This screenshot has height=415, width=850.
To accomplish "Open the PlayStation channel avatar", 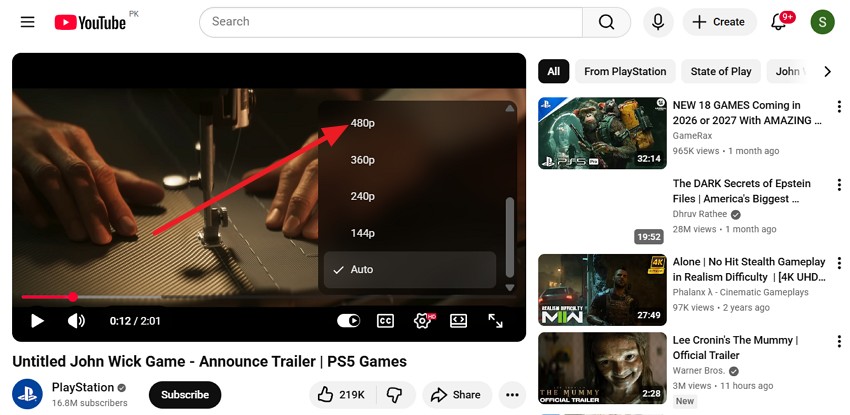I will (x=27, y=394).
